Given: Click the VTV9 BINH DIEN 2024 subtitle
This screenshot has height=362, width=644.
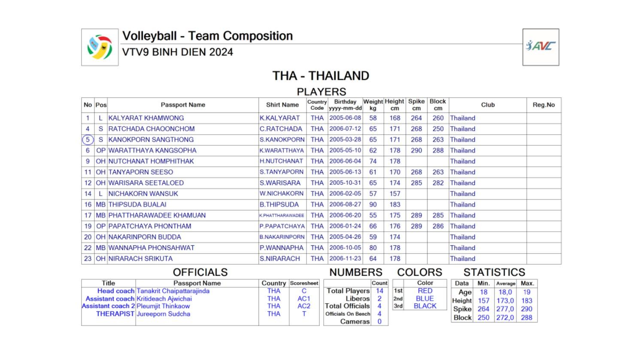Looking at the screenshot, I should (x=177, y=52).
